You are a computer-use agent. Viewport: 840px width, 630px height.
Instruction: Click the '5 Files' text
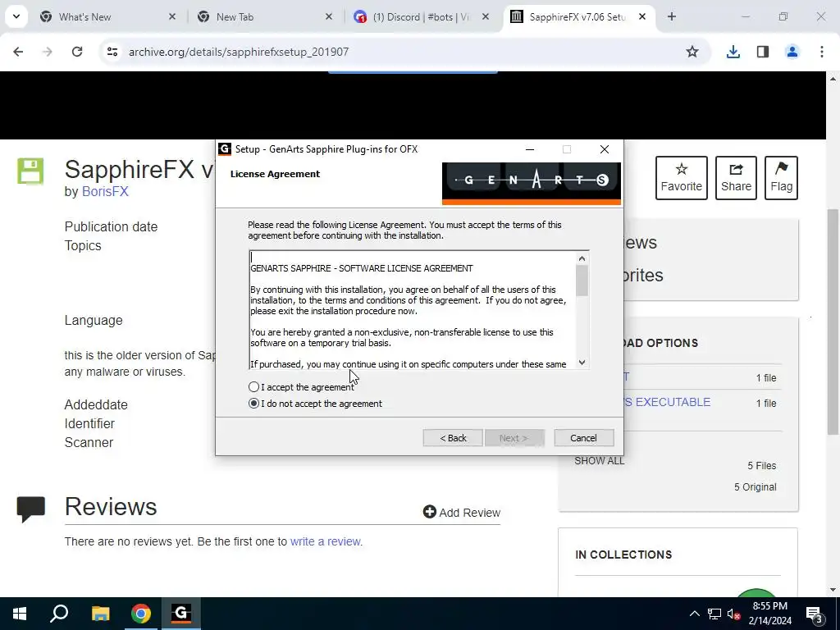coord(762,466)
